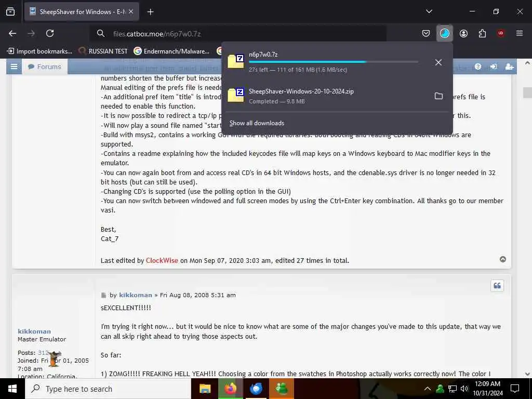Open the forum hamburger menu
This screenshot has height=399, width=532.
pyautogui.click(x=14, y=67)
